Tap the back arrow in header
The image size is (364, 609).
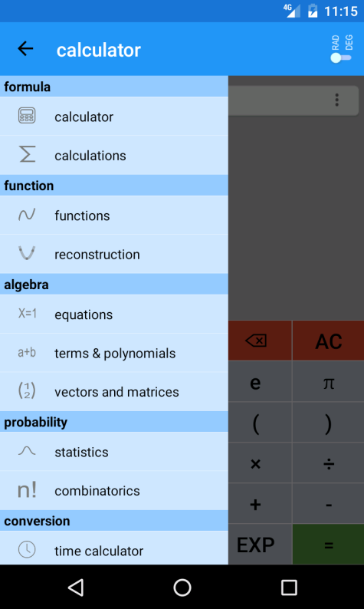pos(25,49)
